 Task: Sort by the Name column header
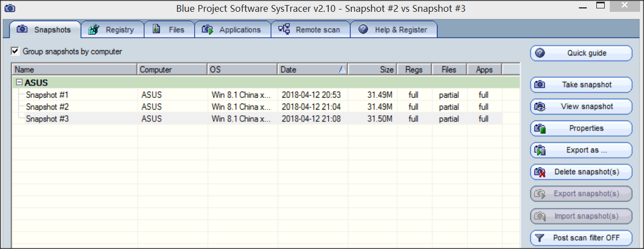click(x=75, y=70)
